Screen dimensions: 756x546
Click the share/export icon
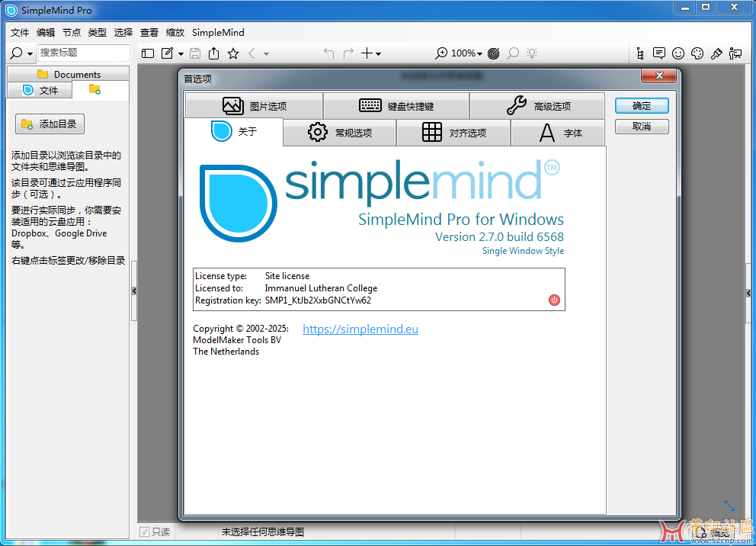[x=213, y=53]
